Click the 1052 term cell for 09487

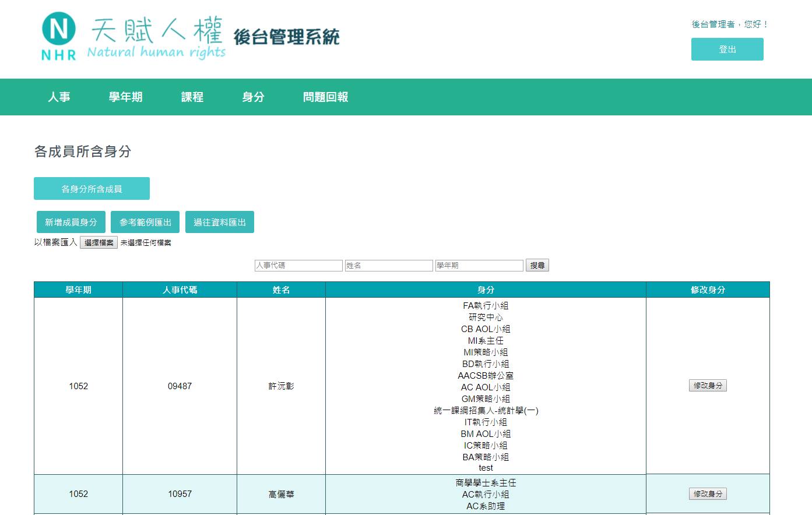pyautogui.click(x=79, y=386)
